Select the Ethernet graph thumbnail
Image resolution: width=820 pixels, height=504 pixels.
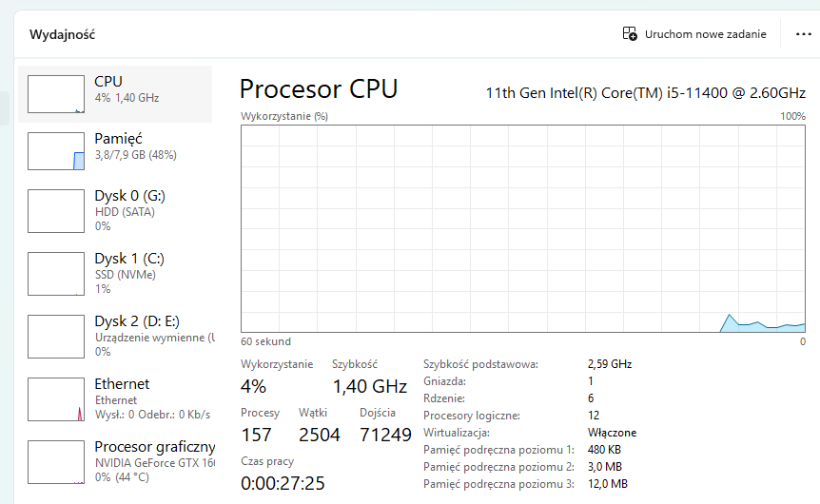pos(56,399)
